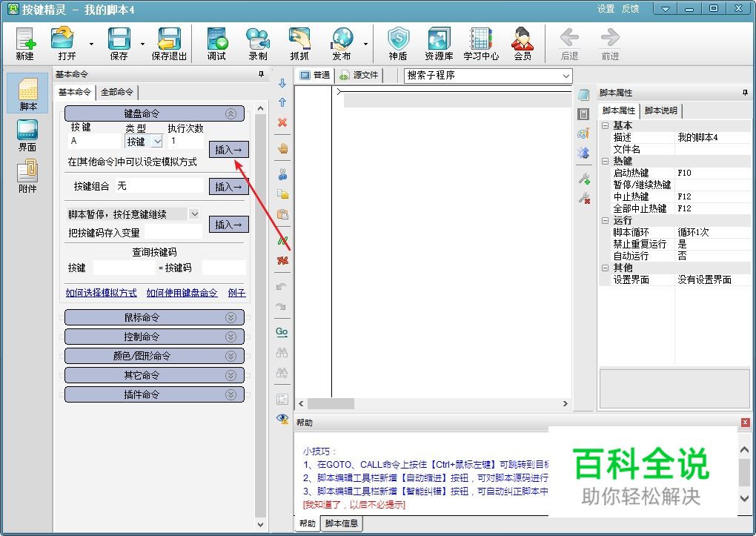The height and width of the screenshot is (536, 756).
Task: Click 插入 button beside 脚本暂停 dropdown
Action: (x=228, y=225)
